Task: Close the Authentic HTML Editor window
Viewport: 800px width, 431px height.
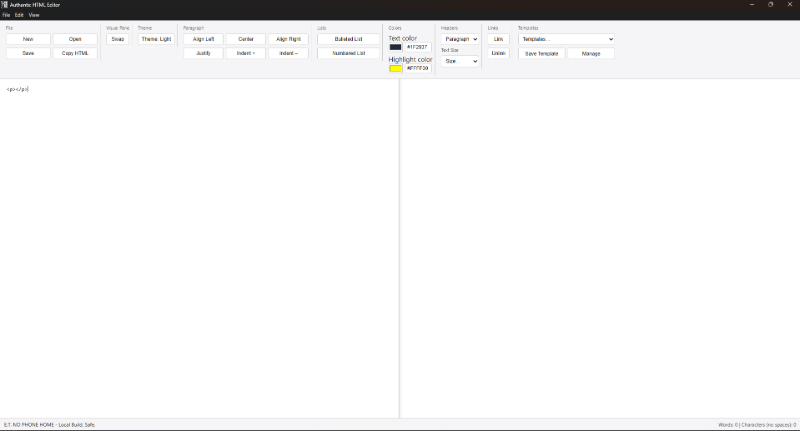Action: tap(790, 5)
